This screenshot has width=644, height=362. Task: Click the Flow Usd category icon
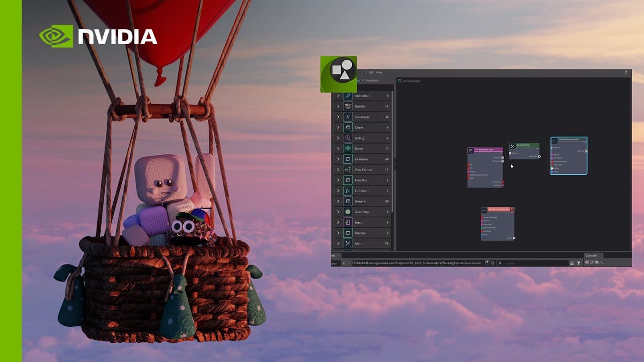tap(348, 180)
